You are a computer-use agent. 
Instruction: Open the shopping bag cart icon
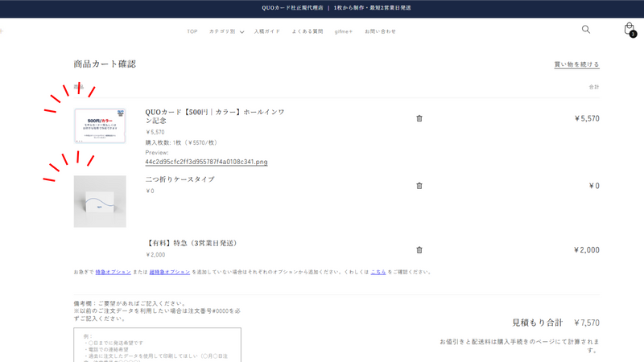coord(630,30)
